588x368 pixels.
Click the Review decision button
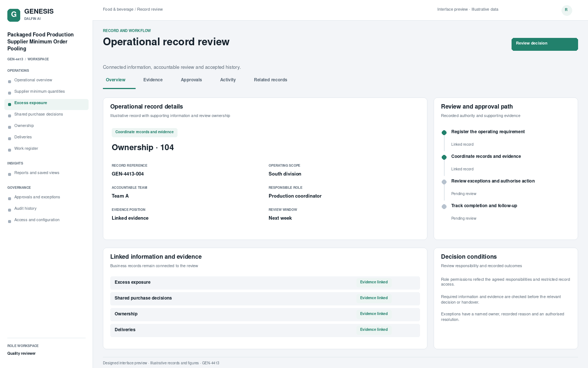(545, 44)
